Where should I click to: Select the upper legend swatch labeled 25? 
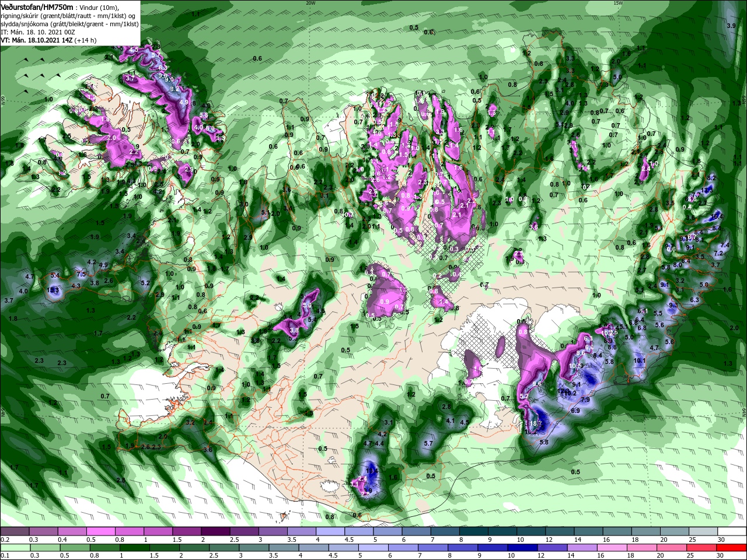pyautogui.click(x=703, y=531)
